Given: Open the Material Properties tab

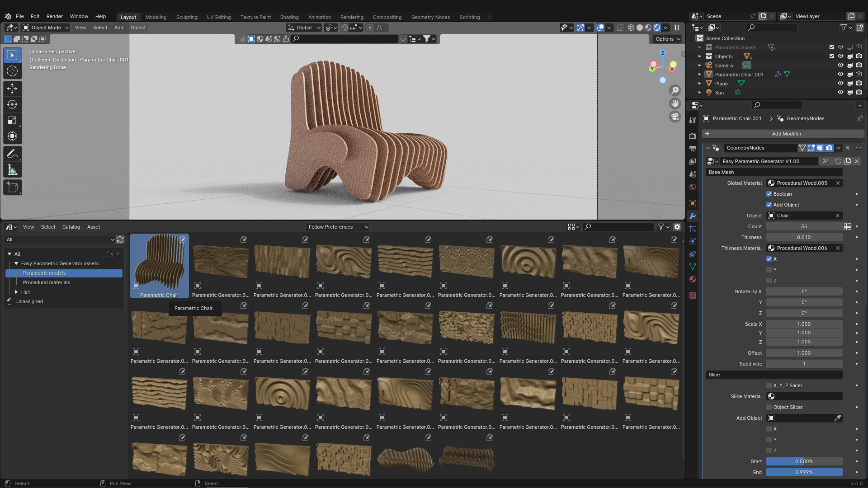Looking at the screenshot, I should 693,279.
